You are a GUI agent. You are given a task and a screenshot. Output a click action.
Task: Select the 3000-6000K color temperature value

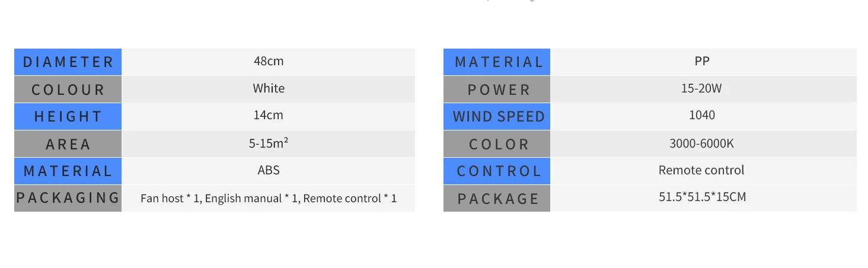(702, 143)
